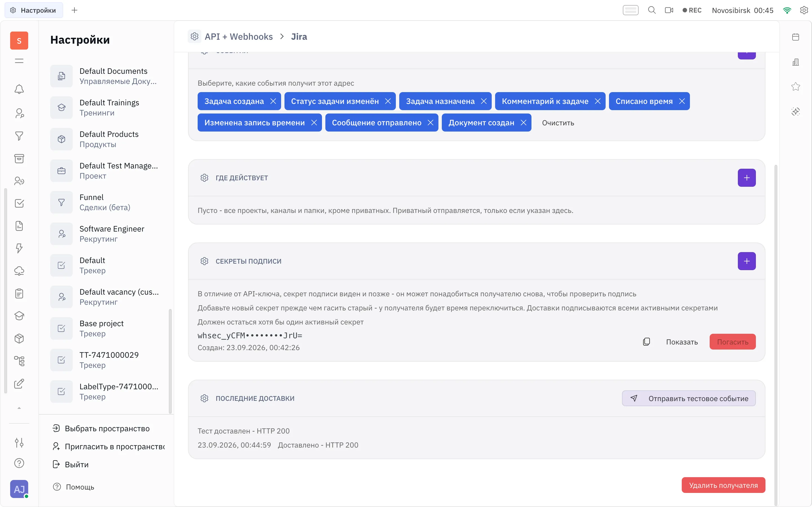The width and height of the screenshot is (812, 507).
Task: Add a new signing secret
Action: (747, 261)
